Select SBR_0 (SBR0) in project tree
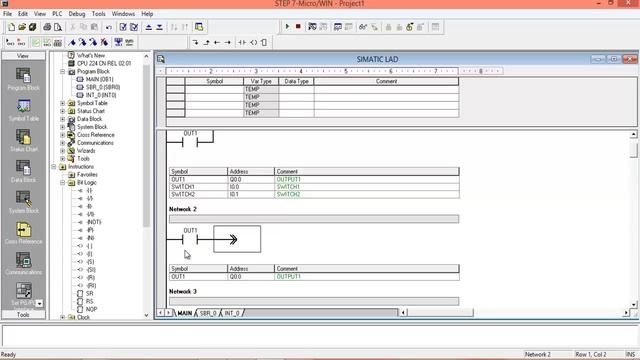 point(103,87)
